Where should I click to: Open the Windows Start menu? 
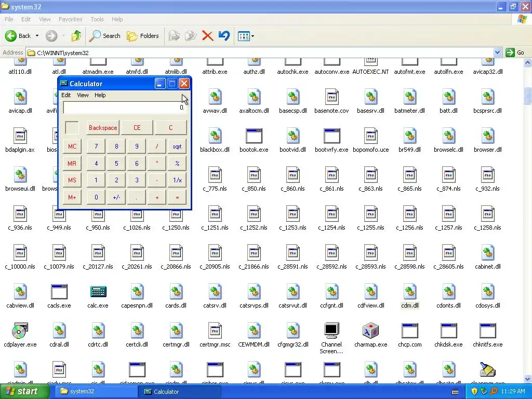click(24, 392)
